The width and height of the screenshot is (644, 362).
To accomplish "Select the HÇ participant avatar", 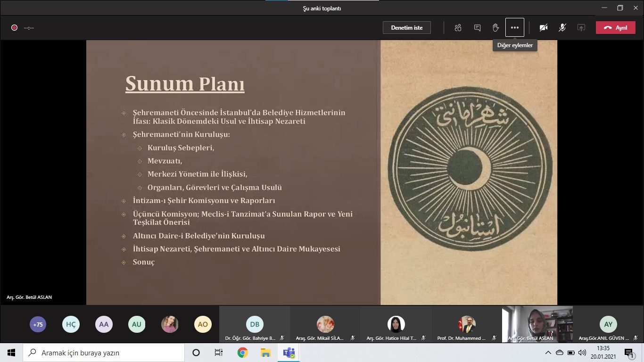I will [71, 324].
